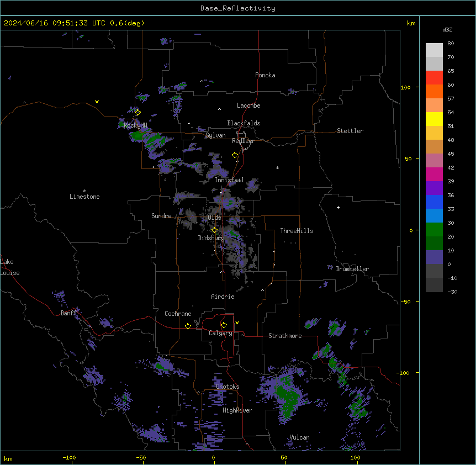This screenshot has width=476, height=465.
Task: Click the 0 tick label on bottom axis
Action: point(213,457)
